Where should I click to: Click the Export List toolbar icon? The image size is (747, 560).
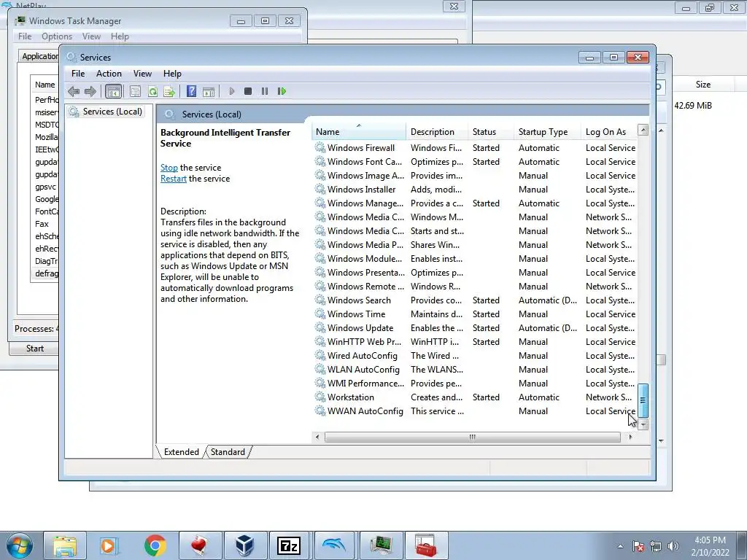169,91
